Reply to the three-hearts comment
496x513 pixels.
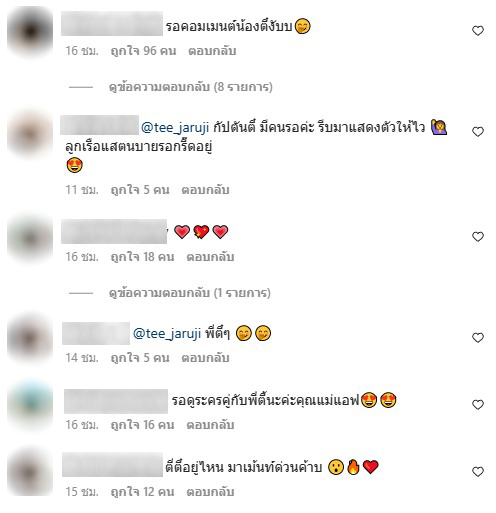(x=210, y=257)
